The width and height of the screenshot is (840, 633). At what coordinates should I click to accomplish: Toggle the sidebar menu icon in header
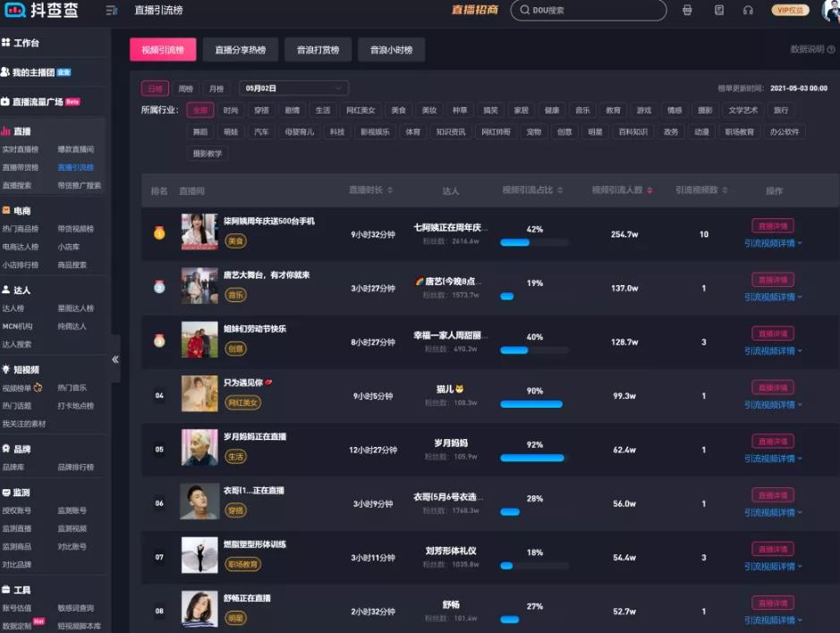tap(112, 11)
